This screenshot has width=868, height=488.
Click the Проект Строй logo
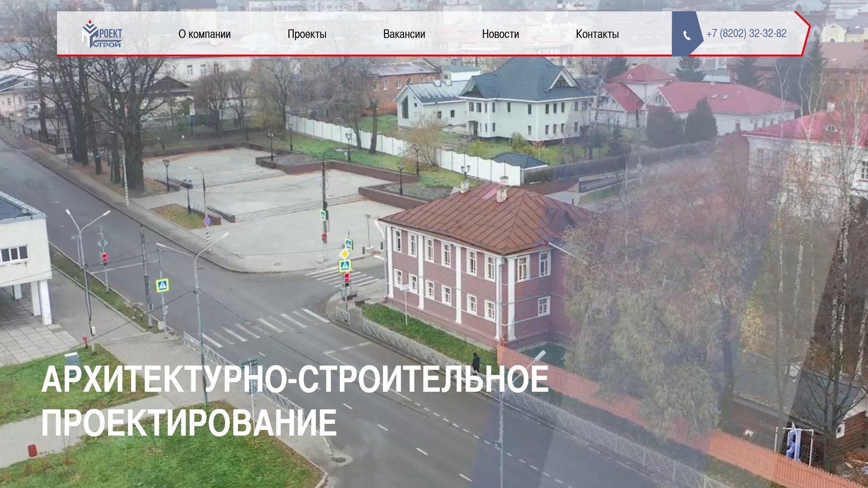pos(102,34)
